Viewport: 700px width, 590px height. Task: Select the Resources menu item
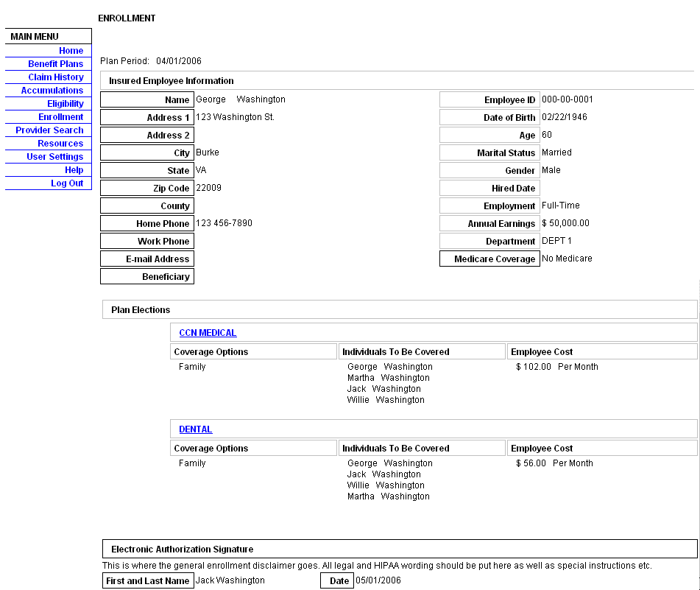(60, 144)
